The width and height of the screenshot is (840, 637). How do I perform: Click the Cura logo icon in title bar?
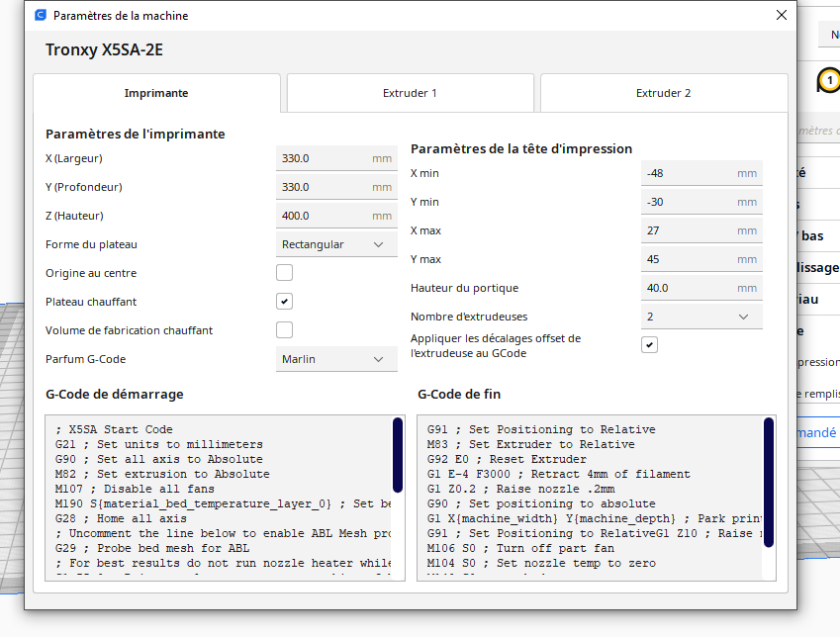click(41, 15)
